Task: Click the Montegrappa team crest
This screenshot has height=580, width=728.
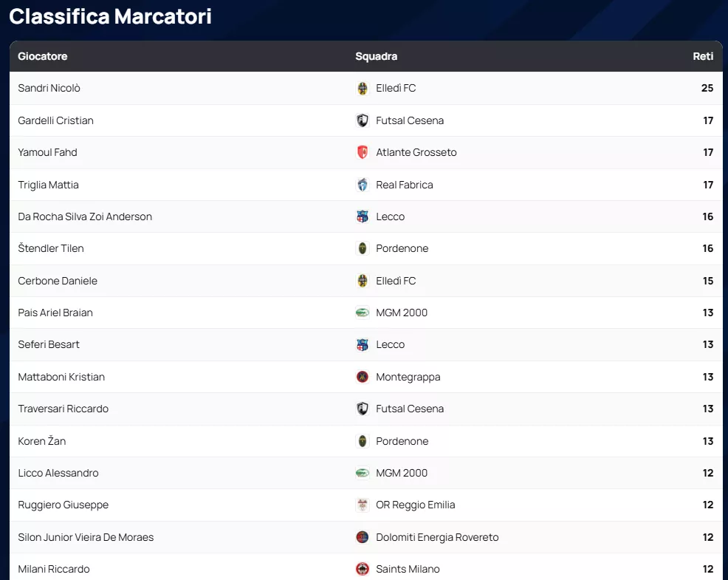Action: [363, 377]
